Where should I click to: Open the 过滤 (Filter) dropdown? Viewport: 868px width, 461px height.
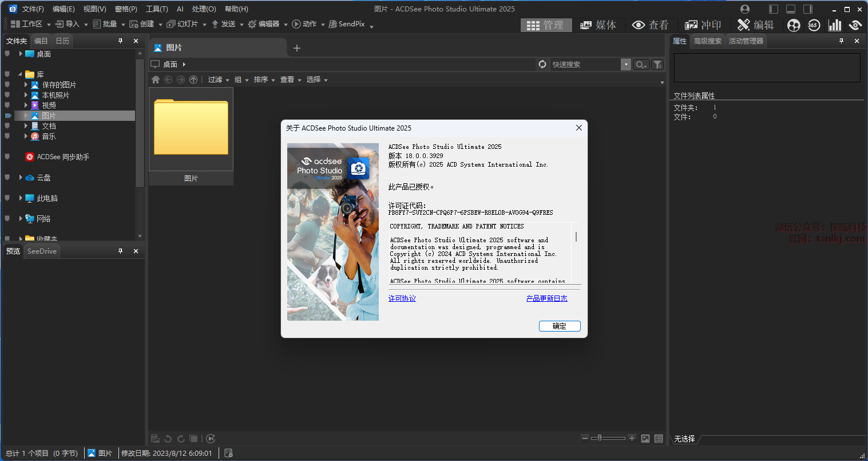coord(219,80)
